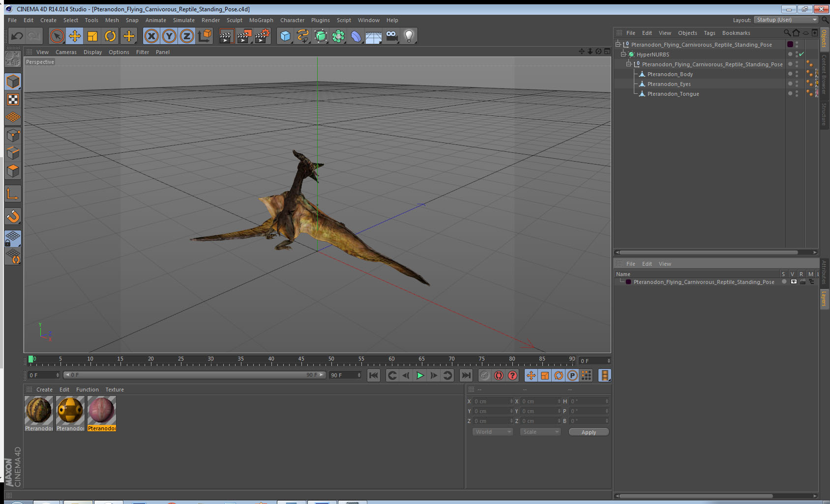Add a floor environment object
This screenshot has height=504, width=830.
[374, 36]
